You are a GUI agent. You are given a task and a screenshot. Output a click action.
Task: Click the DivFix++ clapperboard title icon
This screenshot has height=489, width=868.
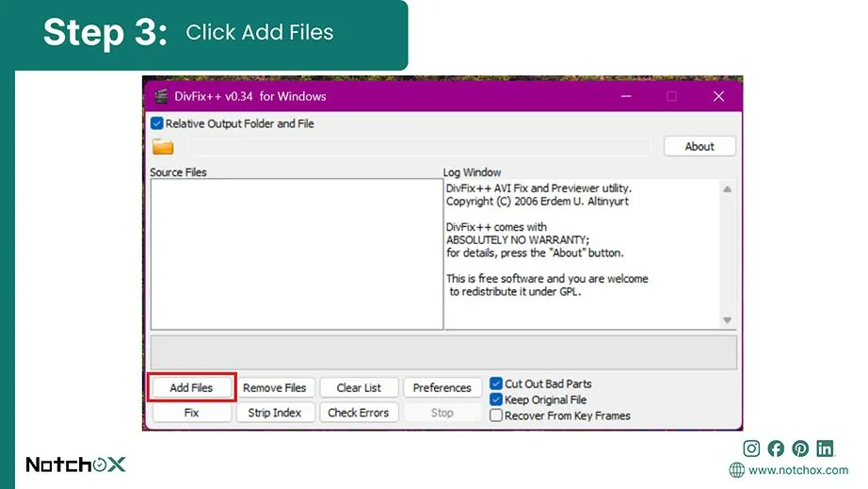coord(161,96)
